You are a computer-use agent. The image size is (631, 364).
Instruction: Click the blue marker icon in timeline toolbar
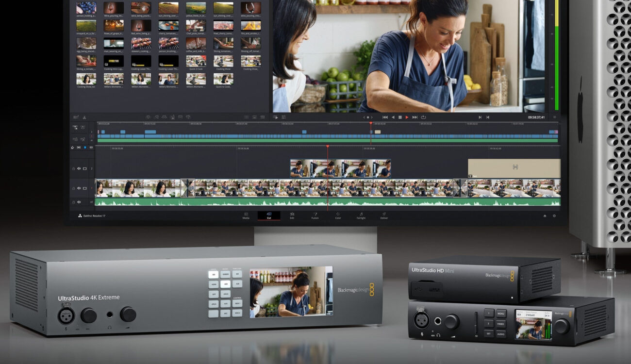(x=85, y=148)
